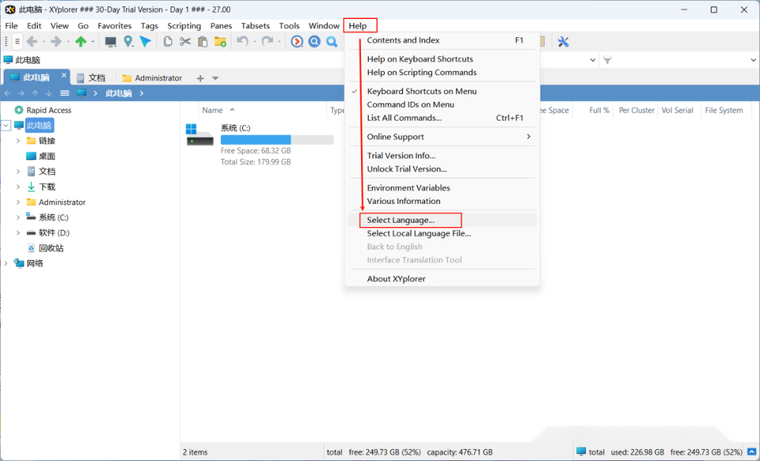
Task: Open the File menu
Action: [11, 26]
